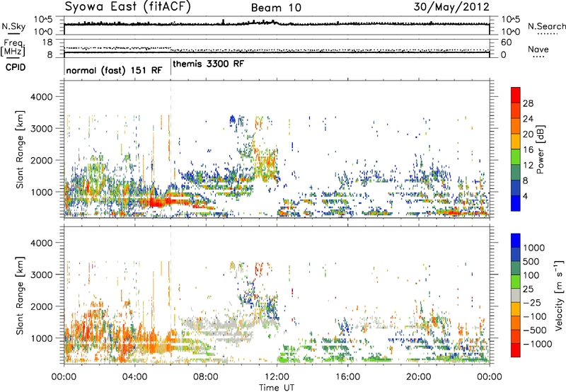Click the '18' frequency axis value
Viewport: 566px width, 392px height.
pos(47,42)
